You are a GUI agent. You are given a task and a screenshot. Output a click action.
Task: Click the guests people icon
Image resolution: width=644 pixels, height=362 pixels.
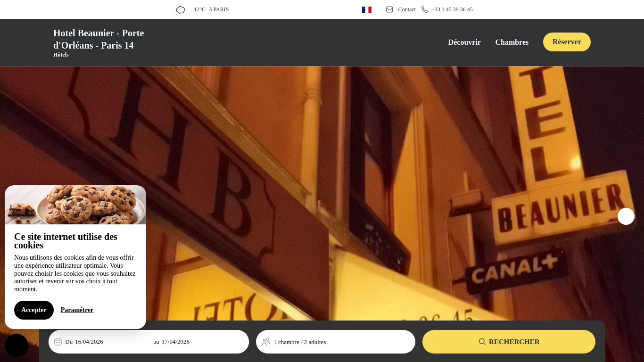pyautogui.click(x=266, y=342)
